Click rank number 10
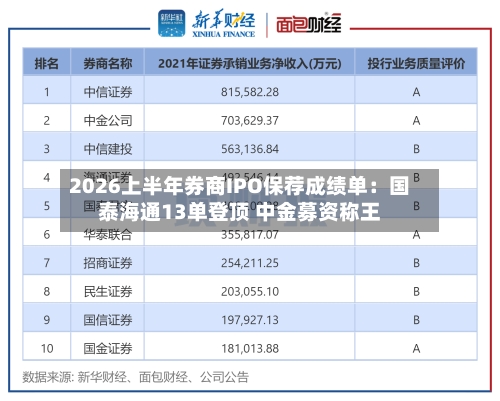The image size is (500, 401). [47, 349]
